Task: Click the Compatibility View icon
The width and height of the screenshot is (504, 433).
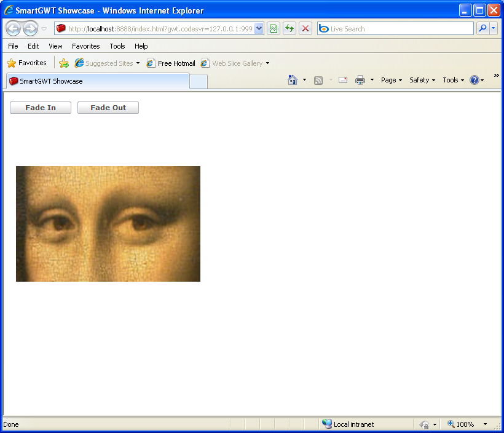Action: (x=274, y=29)
